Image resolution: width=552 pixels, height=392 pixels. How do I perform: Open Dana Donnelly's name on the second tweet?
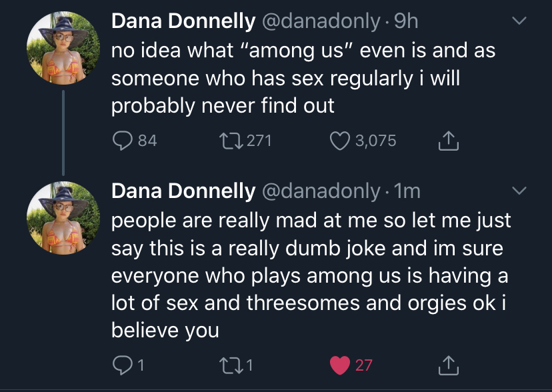pyautogui.click(x=183, y=191)
